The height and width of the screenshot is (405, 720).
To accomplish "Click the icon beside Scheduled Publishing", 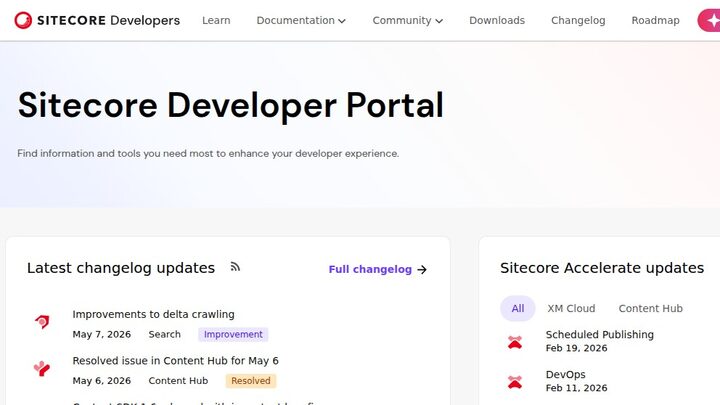I will click(x=515, y=342).
